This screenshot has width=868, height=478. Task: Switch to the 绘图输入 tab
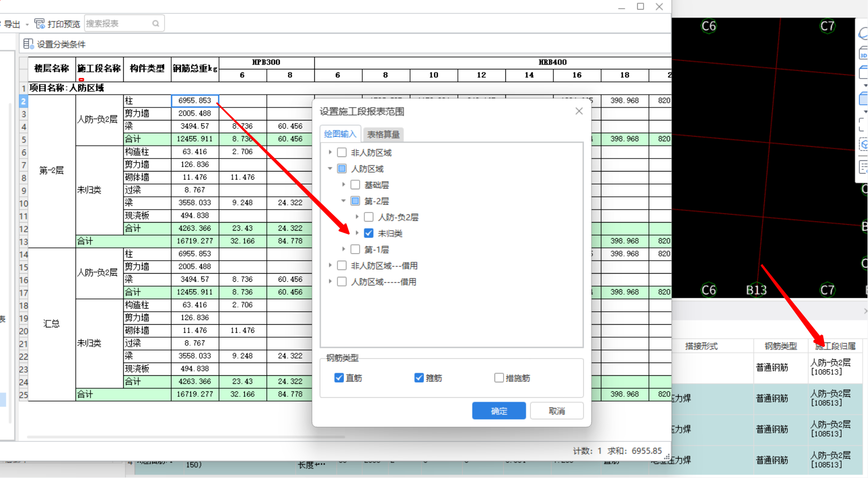point(340,134)
